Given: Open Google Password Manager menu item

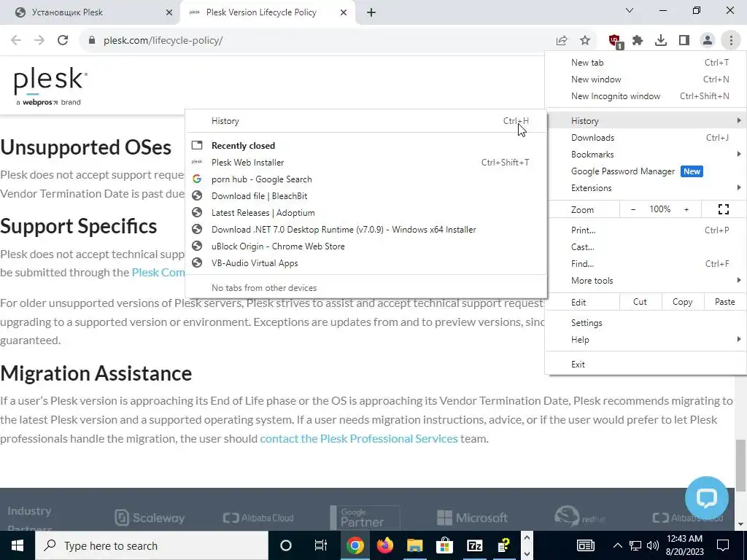Looking at the screenshot, I should click(646, 171).
